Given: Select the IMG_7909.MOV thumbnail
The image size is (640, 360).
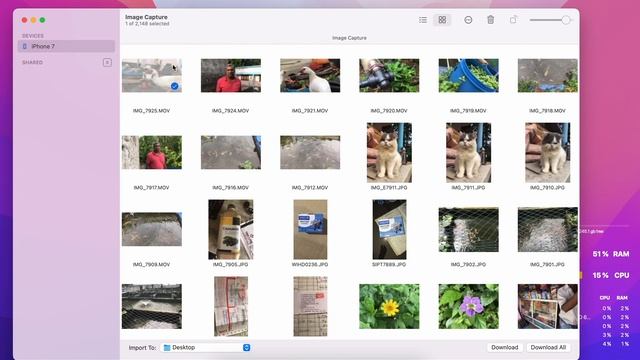Looking at the screenshot, I should point(152,229).
